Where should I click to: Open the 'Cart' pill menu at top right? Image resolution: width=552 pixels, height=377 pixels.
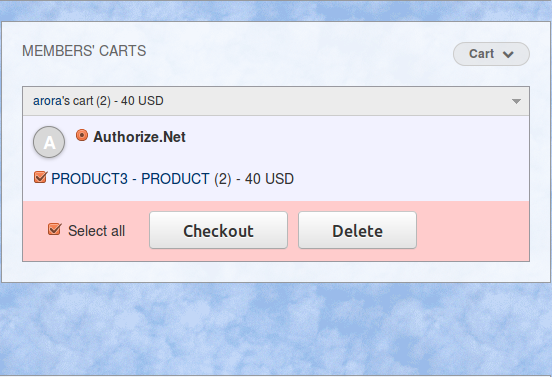[x=491, y=54]
